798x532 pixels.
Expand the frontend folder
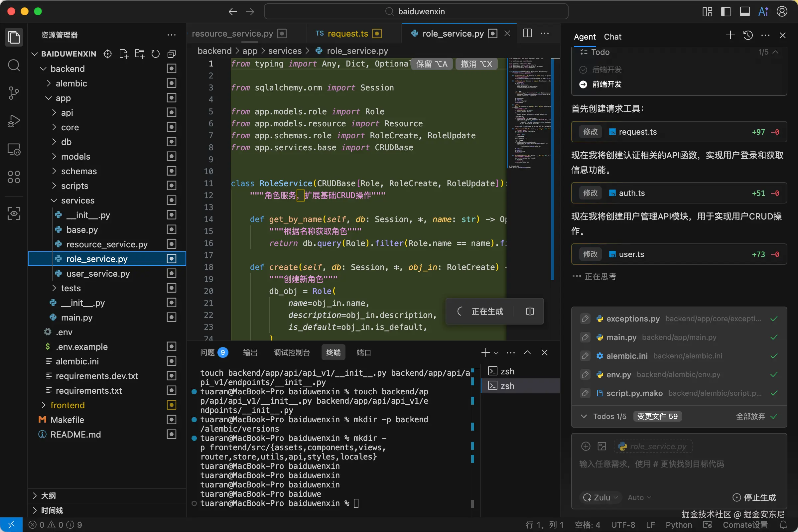click(x=67, y=405)
